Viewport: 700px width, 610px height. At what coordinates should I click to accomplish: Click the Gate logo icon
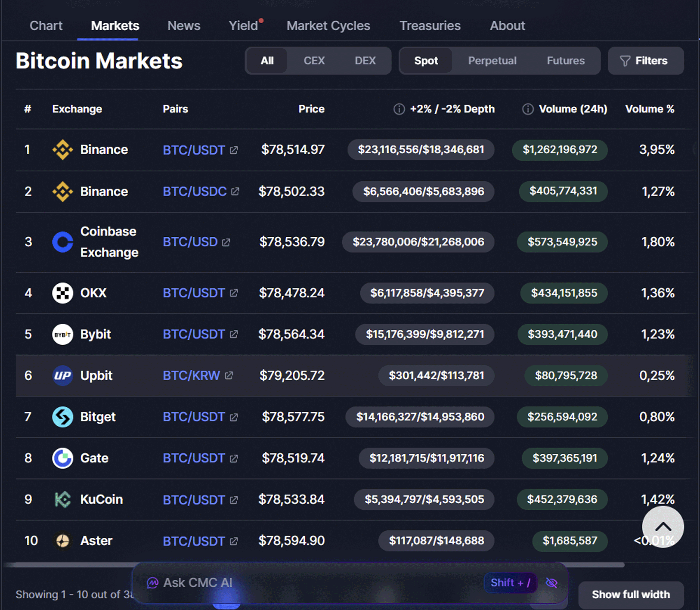[x=62, y=458]
